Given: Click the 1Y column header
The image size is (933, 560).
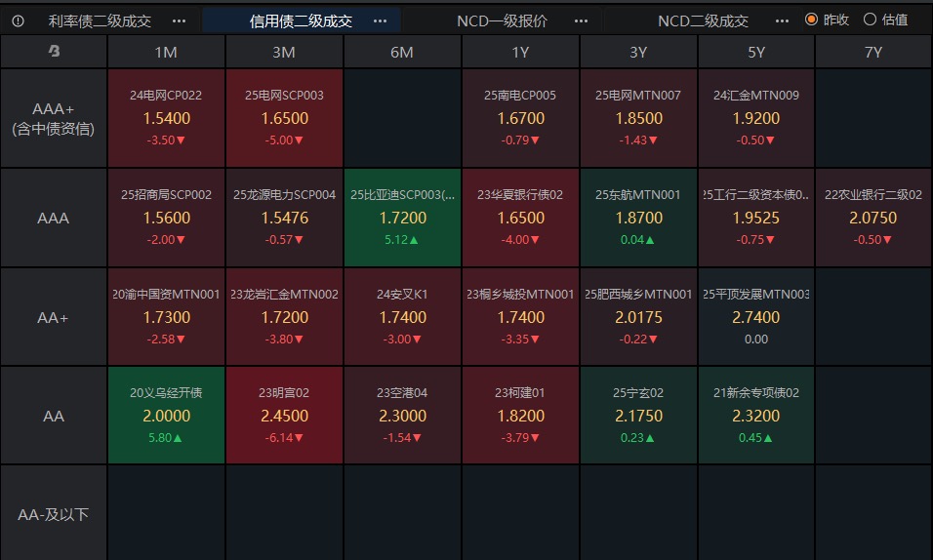Looking at the screenshot, I should click(x=520, y=52).
